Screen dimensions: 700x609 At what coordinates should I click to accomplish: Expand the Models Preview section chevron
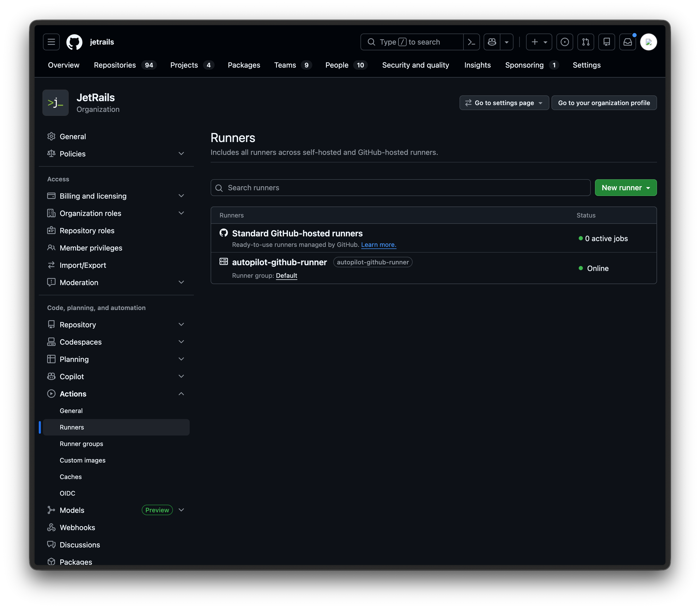pyautogui.click(x=181, y=510)
